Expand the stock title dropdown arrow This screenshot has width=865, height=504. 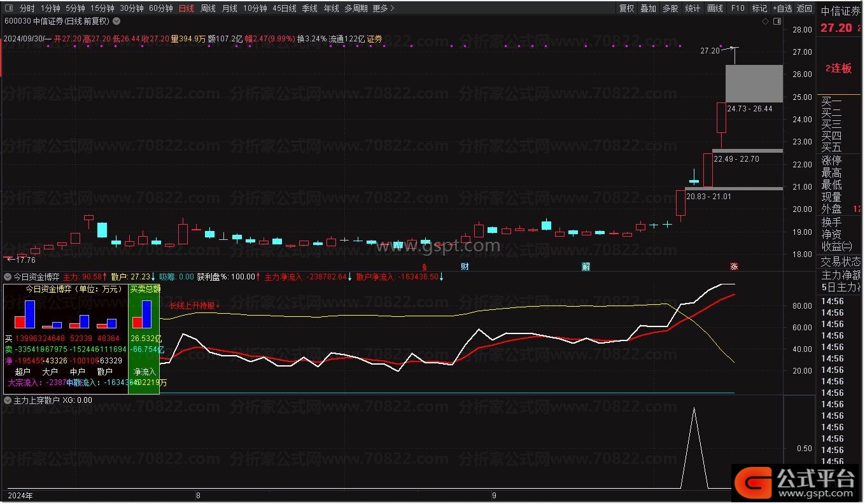[x=116, y=21]
